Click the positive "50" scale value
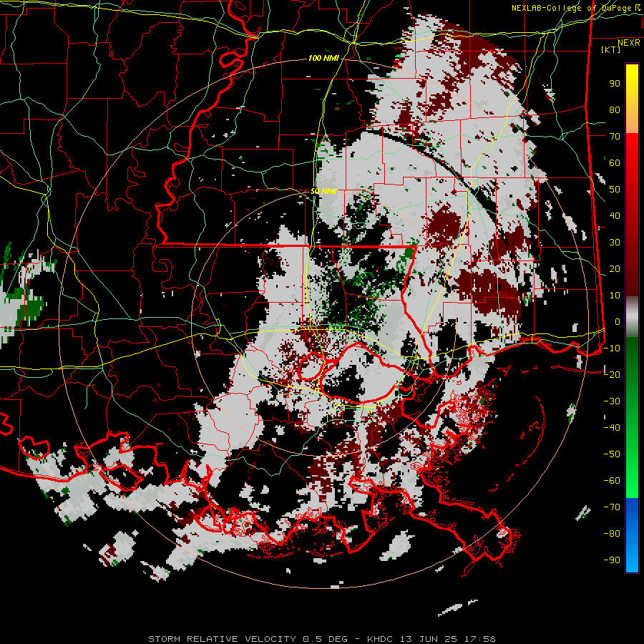This screenshot has height=644, width=644. pos(615,190)
